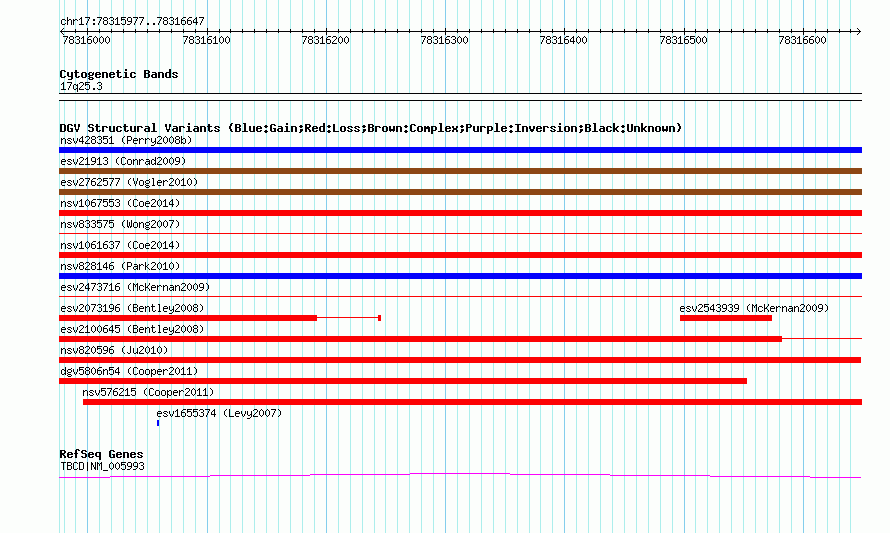Viewport: 890px width, 533px height.
Task: Click the blue nsv828146 gain bar
Action: tap(460, 276)
